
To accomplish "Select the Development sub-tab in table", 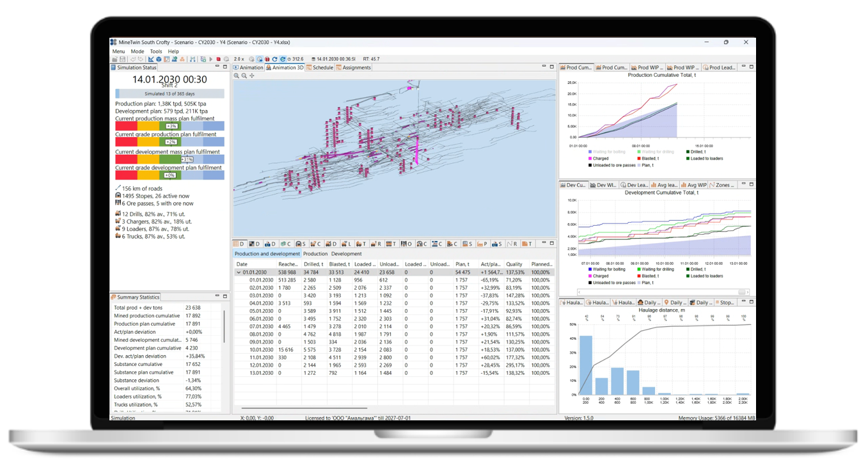I will (346, 254).
